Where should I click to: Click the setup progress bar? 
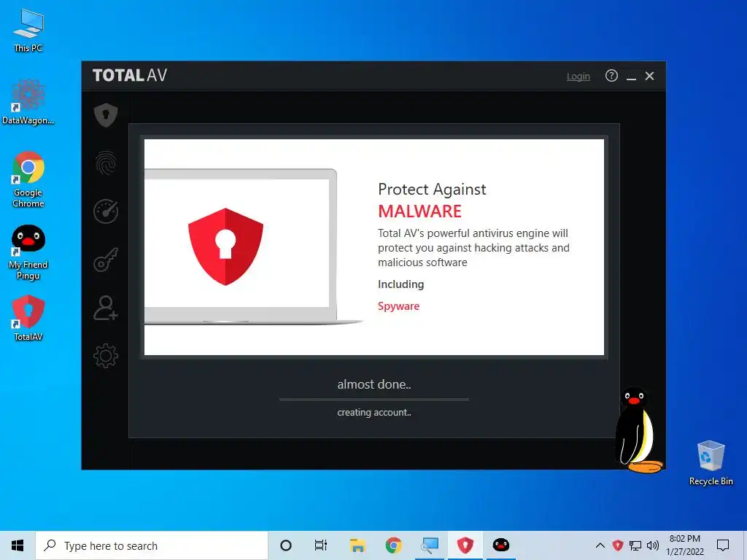point(374,400)
